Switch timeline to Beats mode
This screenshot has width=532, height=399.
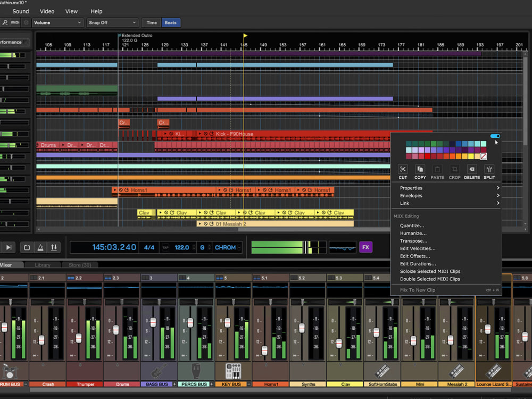[x=171, y=23]
